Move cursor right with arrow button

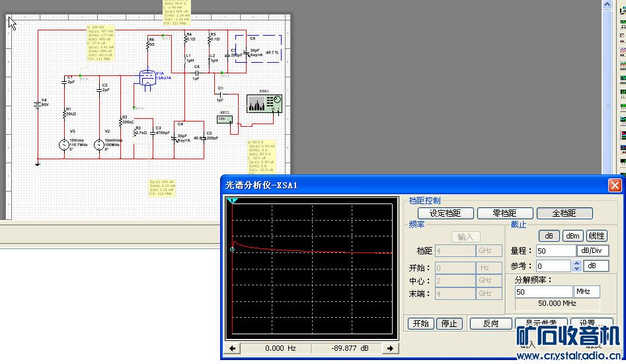click(x=390, y=348)
